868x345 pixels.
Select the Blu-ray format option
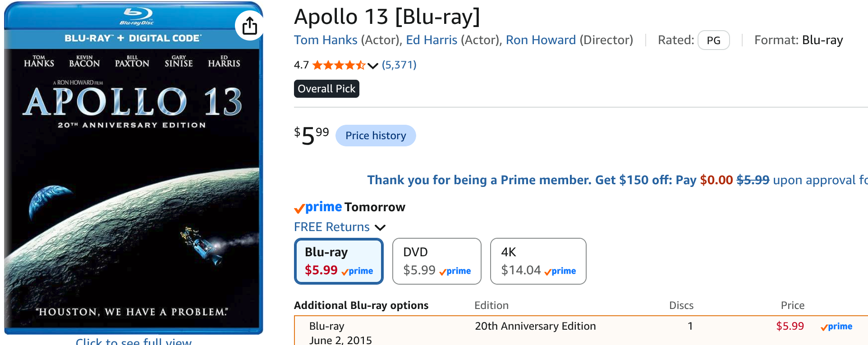[339, 261]
